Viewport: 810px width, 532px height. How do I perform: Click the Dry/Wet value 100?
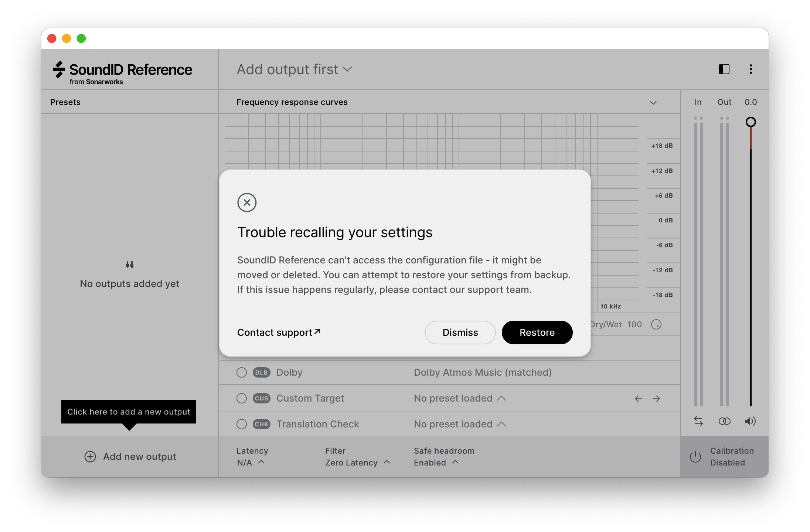(634, 324)
